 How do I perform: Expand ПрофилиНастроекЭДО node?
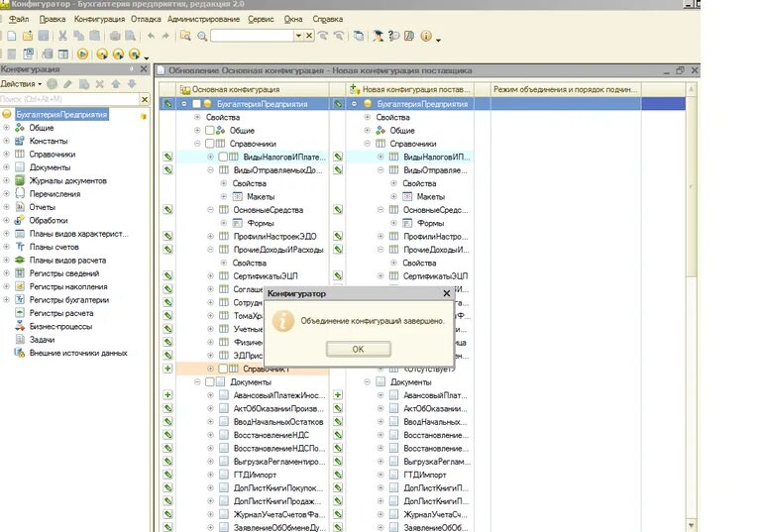211,236
